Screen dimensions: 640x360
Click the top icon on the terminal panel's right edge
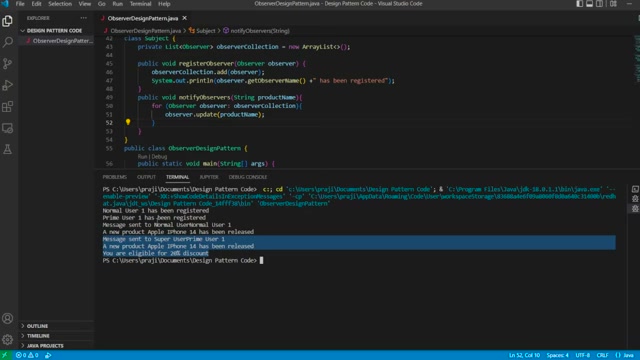[x=635, y=189]
